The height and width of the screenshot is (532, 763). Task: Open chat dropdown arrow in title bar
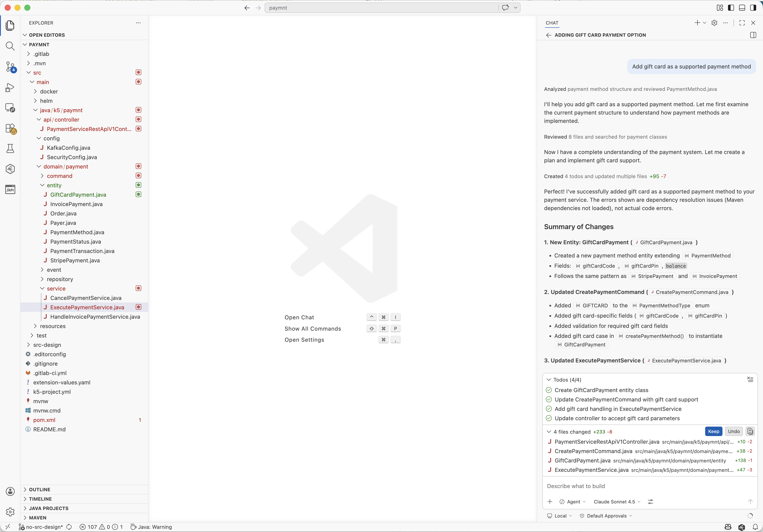515,8
